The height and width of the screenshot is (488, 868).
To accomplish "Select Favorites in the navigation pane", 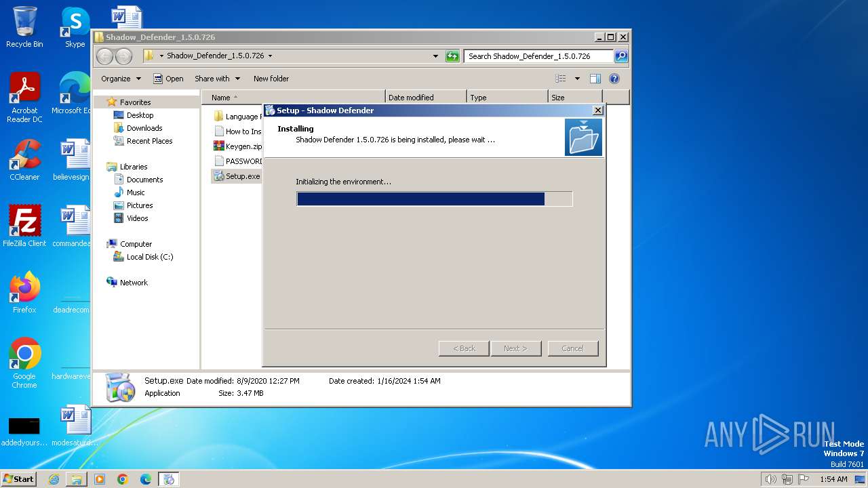I will 135,102.
